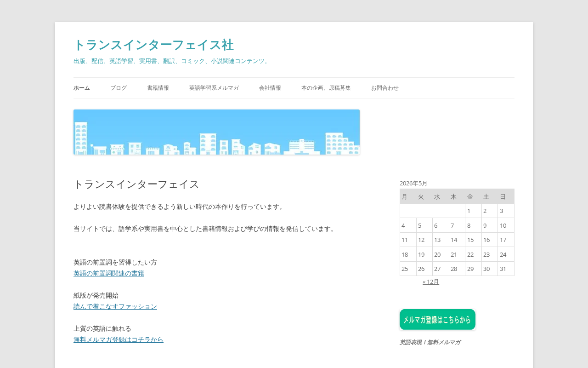Open the 読んで着こなすファッション link
Screen dimensions: 588x368
click(115, 306)
